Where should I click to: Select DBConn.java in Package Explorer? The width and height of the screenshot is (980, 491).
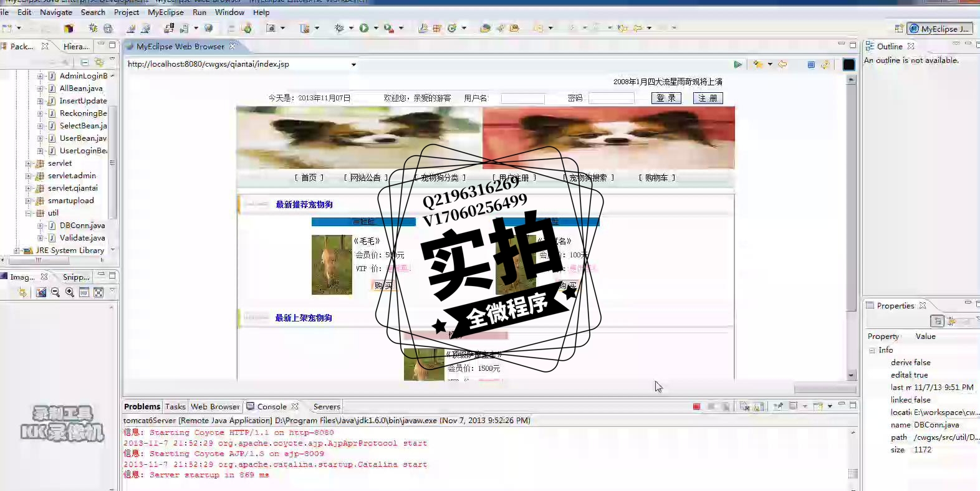pos(82,226)
